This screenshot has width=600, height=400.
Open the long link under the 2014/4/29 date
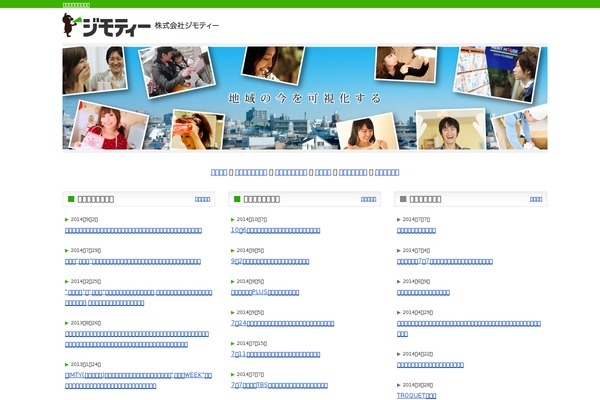pyautogui.click(x=469, y=328)
